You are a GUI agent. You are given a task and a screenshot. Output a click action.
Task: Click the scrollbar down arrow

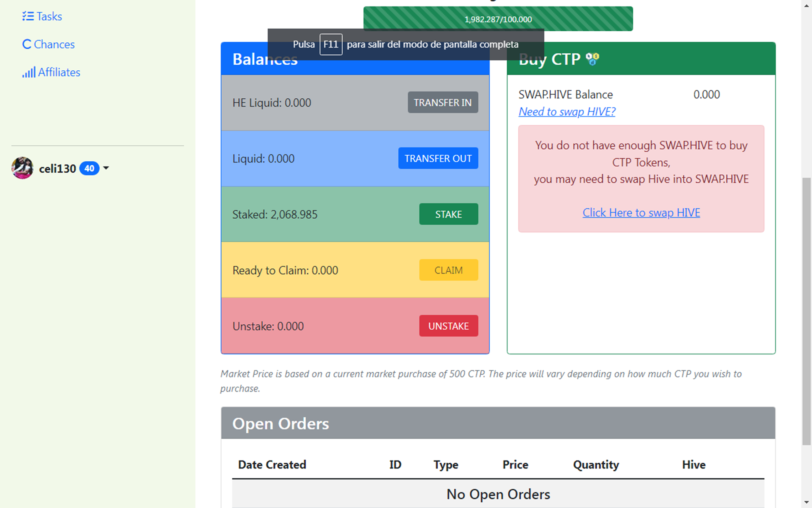(x=806, y=503)
